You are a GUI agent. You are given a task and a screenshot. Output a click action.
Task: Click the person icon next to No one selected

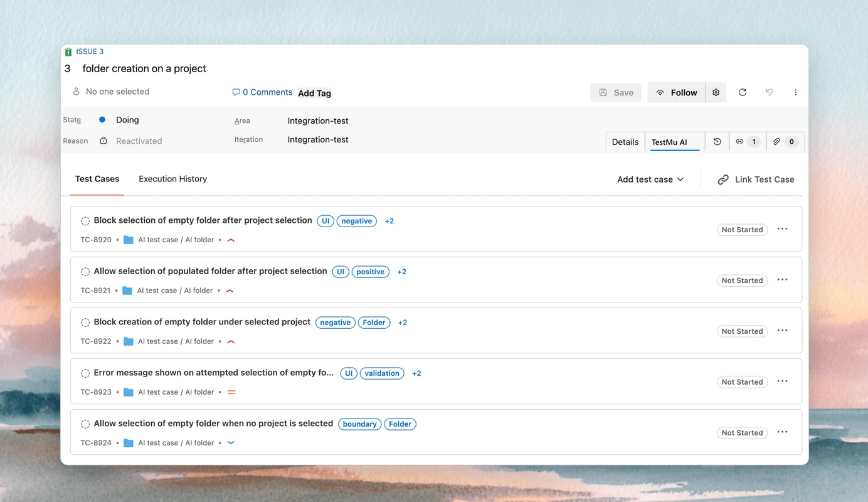tap(76, 92)
